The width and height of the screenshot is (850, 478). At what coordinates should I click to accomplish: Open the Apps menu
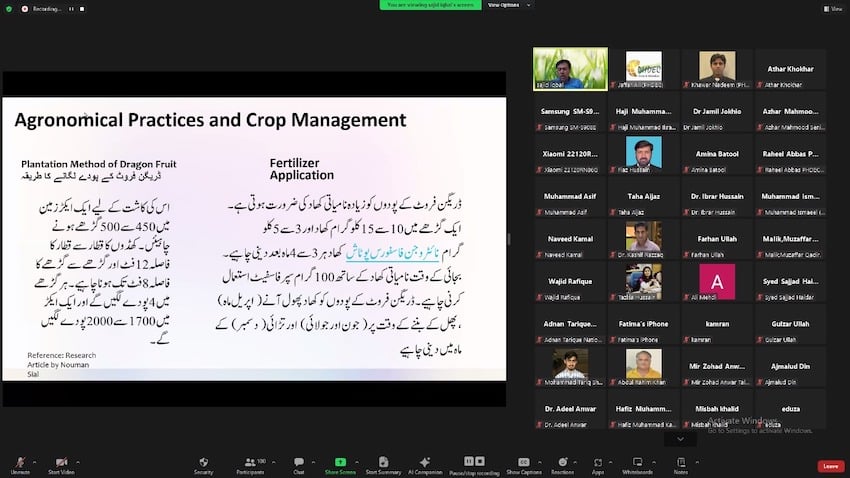tap(598, 464)
